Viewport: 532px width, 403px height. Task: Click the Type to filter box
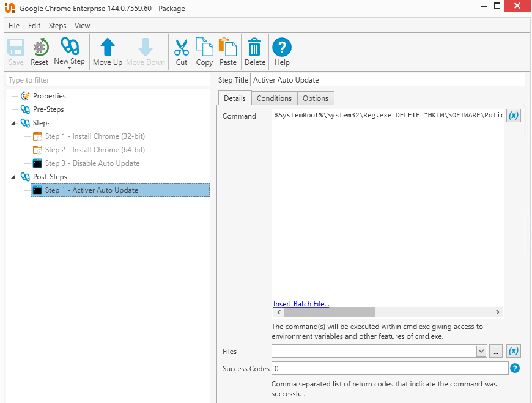coord(108,80)
